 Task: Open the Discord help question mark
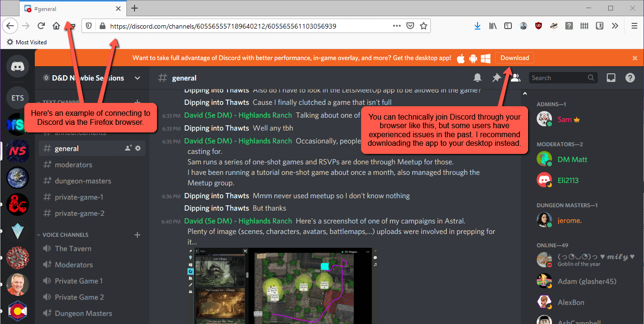[x=630, y=78]
